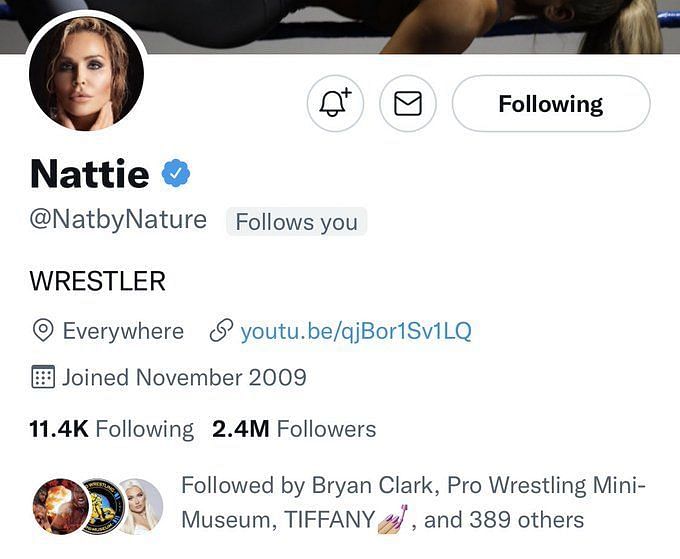Open Pro Wrestling Mini-Museum avatar
This screenshot has width=680, height=559.
click(103, 506)
